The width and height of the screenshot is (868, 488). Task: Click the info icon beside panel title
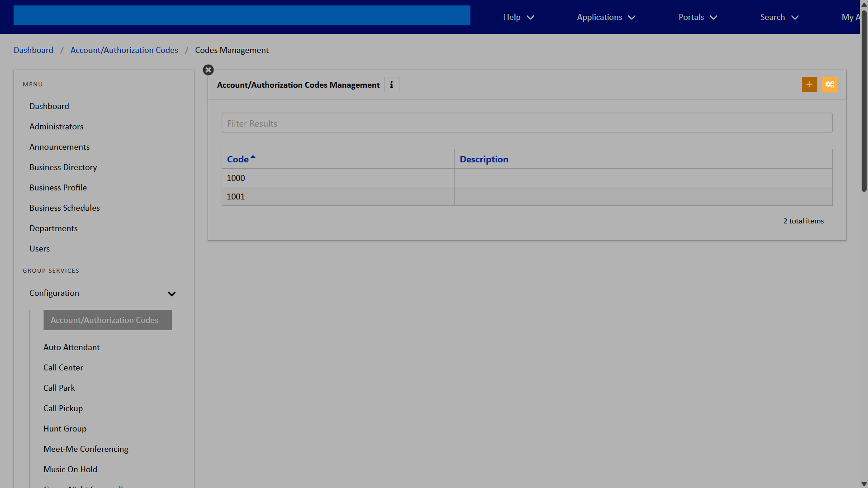click(x=391, y=85)
